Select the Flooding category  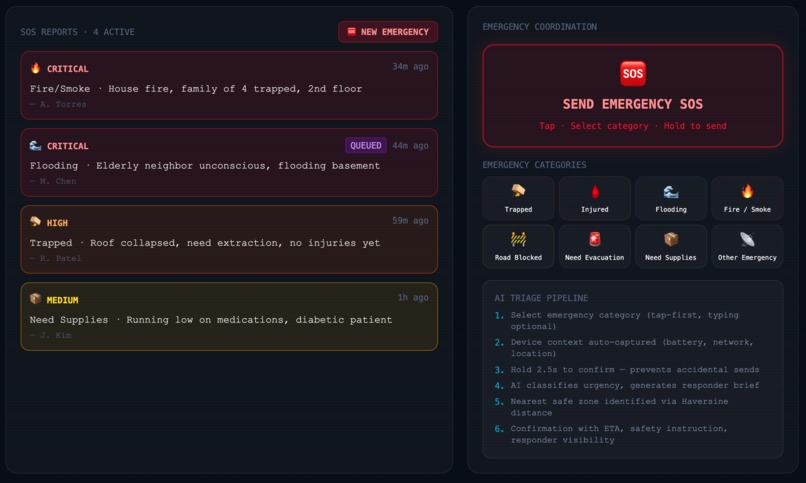(x=671, y=198)
